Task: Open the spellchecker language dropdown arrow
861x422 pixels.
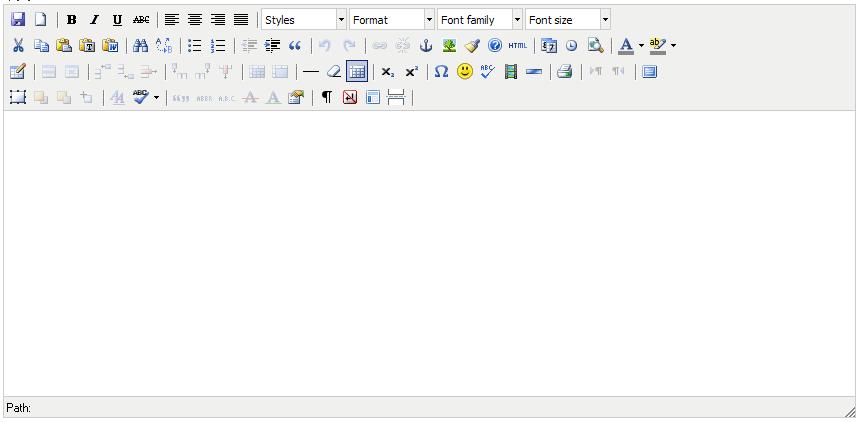Action: 156,98
